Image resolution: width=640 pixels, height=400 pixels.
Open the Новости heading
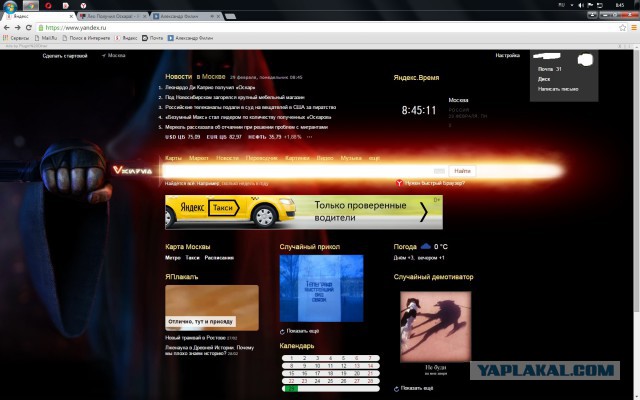click(x=178, y=76)
